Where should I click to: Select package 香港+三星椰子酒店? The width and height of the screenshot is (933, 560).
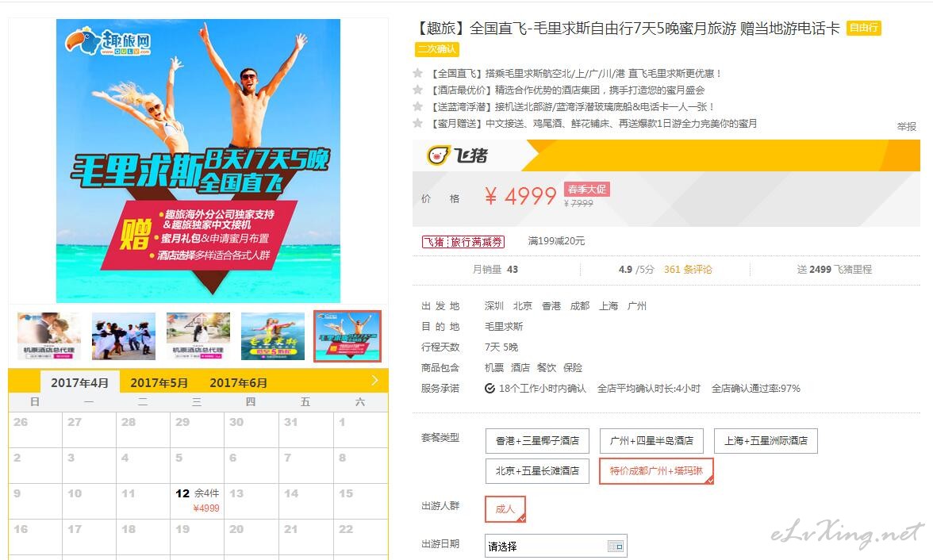tap(537, 441)
